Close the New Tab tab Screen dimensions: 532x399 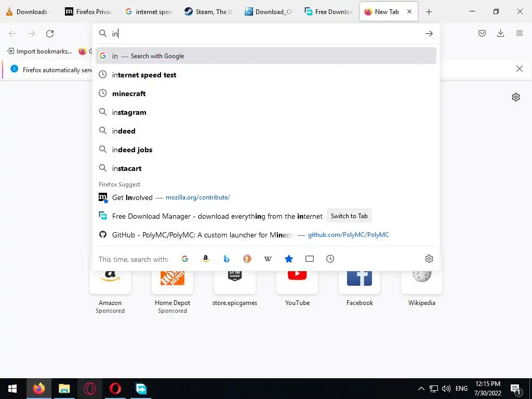[x=409, y=11]
